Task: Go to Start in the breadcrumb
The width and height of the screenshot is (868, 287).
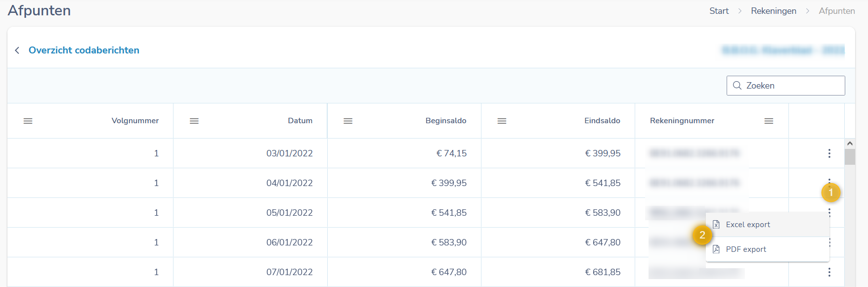Action: [x=719, y=11]
